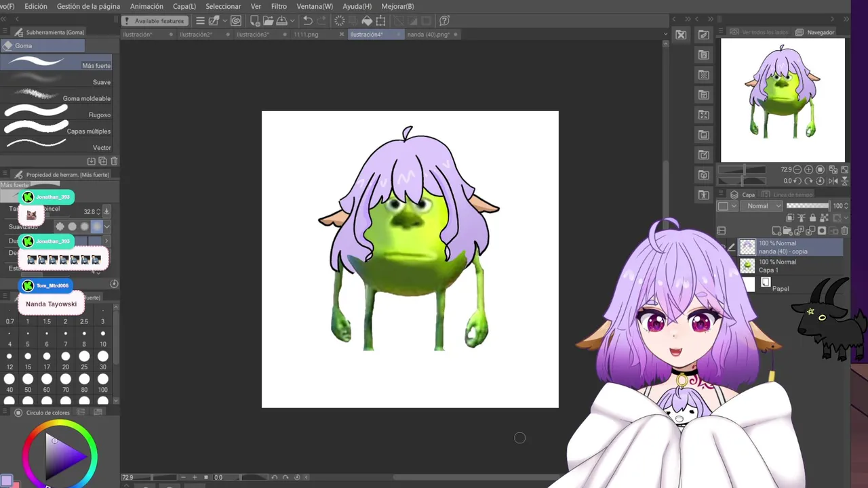Image resolution: width=868 pixels, height=488 pixels.
Task: Expand the Suavizado options dropdown
Action: click(106, 226)
